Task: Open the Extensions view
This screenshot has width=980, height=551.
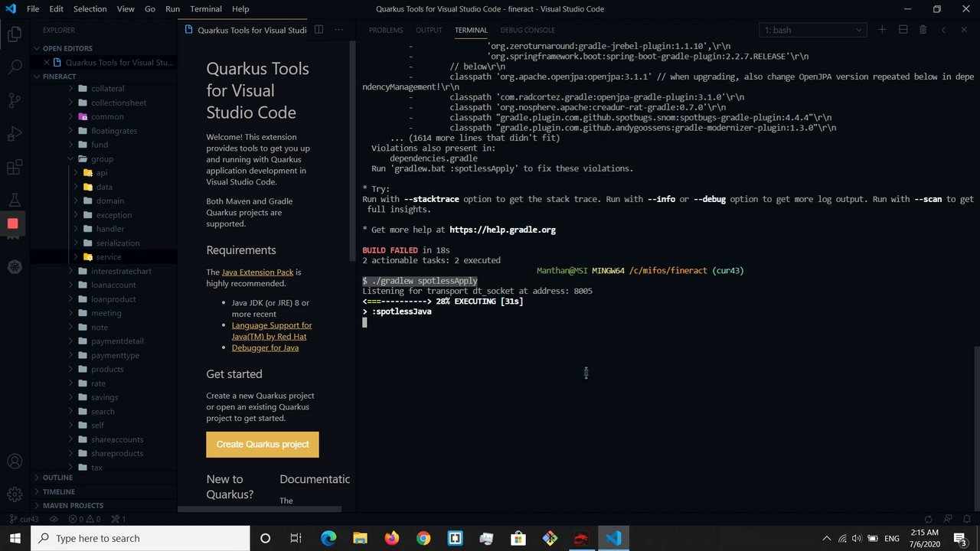Action: (x=15, y=167)
